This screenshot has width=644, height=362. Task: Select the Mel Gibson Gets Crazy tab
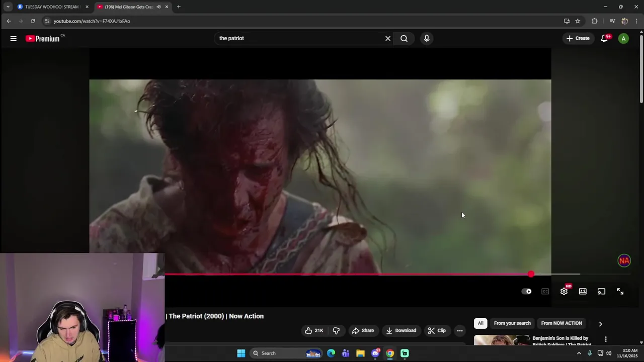(x=128, y=7)
